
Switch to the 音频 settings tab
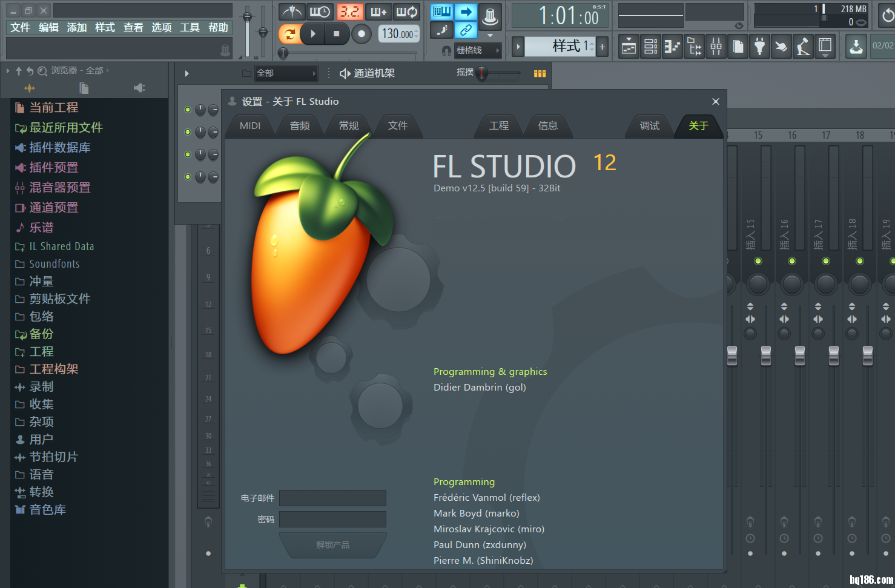(x=300, y=126)
